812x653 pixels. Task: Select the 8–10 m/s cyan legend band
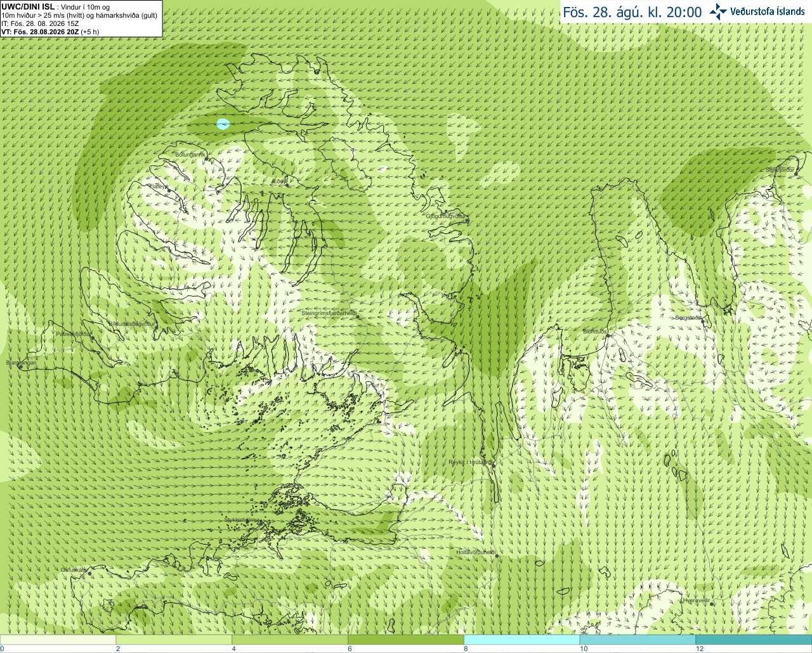522,640
